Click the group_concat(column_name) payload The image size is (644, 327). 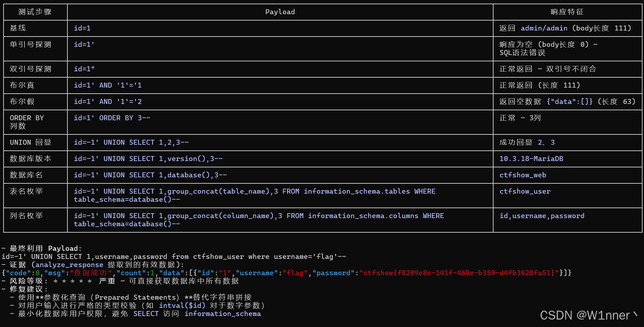[x=259, y=220]
